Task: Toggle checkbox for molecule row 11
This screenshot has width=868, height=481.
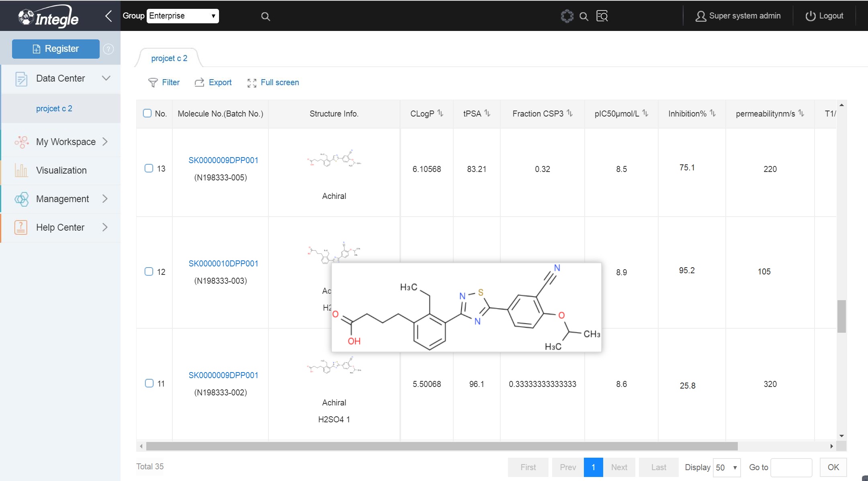Action: [149, 383]
